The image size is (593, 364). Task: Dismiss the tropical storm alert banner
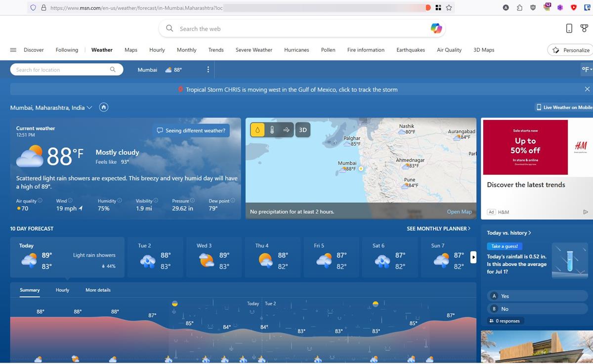coord(587,89)
